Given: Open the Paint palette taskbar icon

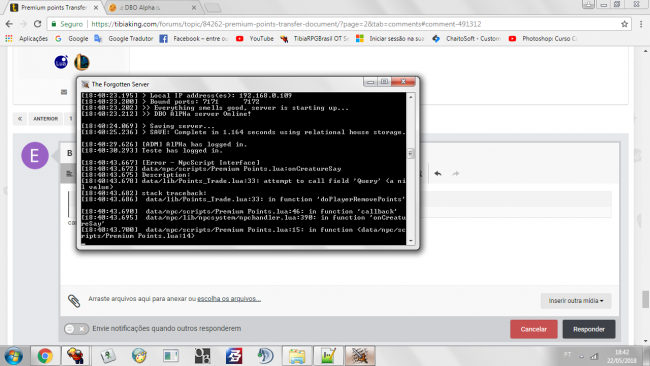Looking at the screenshot, I should point(139,356).
